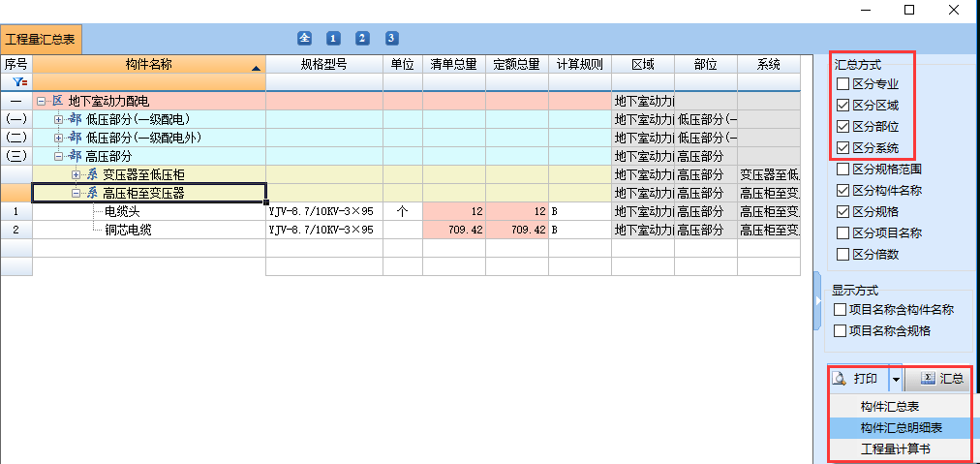Click the 个 unit cell of 电缆头
Screen dimensions: 980x464
pyautogui.click(x=403, y=211)
